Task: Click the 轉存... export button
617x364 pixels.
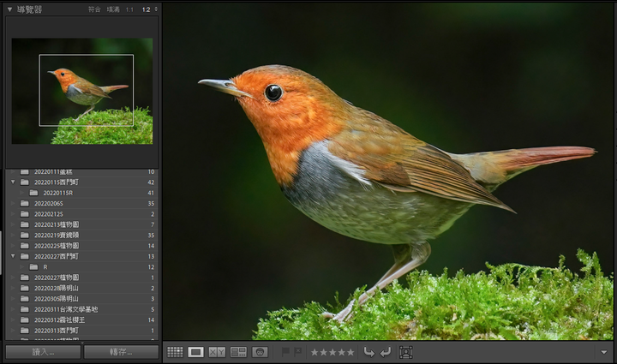Action: (x=121, y=352)
